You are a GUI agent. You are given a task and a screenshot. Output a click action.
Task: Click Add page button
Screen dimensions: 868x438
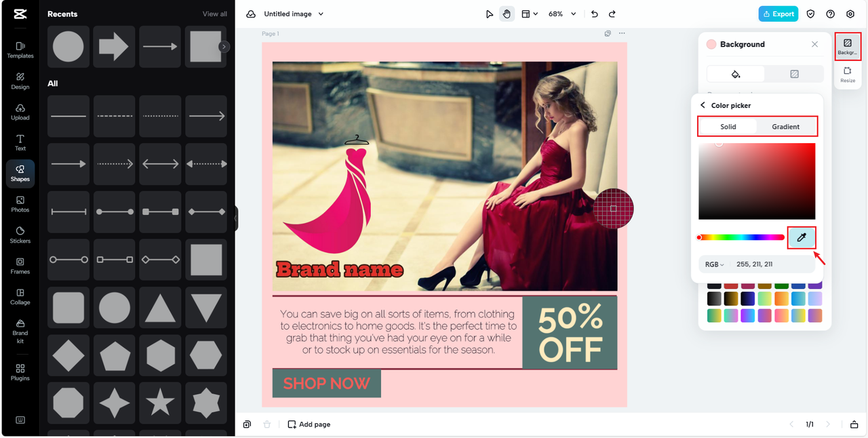click(309, 424)
